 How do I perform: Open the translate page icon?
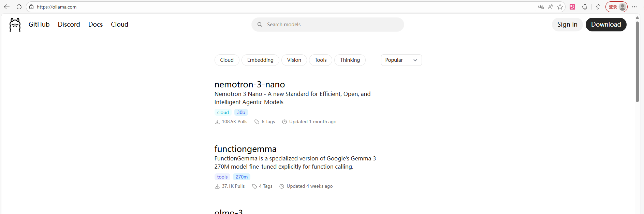pos(541,7)
